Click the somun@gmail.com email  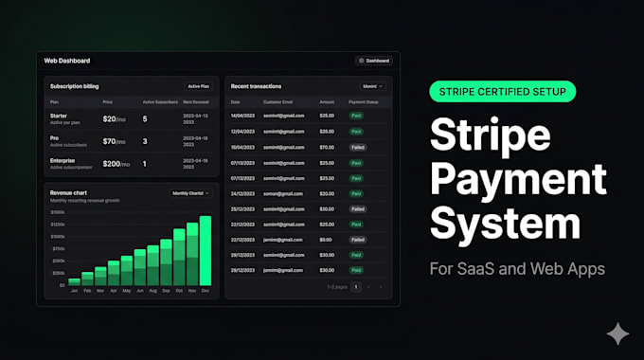[283, 193]
